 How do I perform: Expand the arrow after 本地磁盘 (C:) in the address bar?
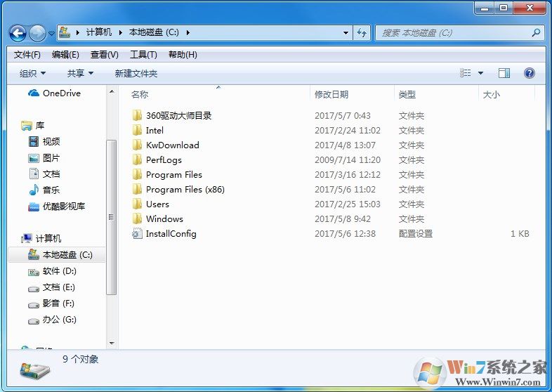click(188, 32)
